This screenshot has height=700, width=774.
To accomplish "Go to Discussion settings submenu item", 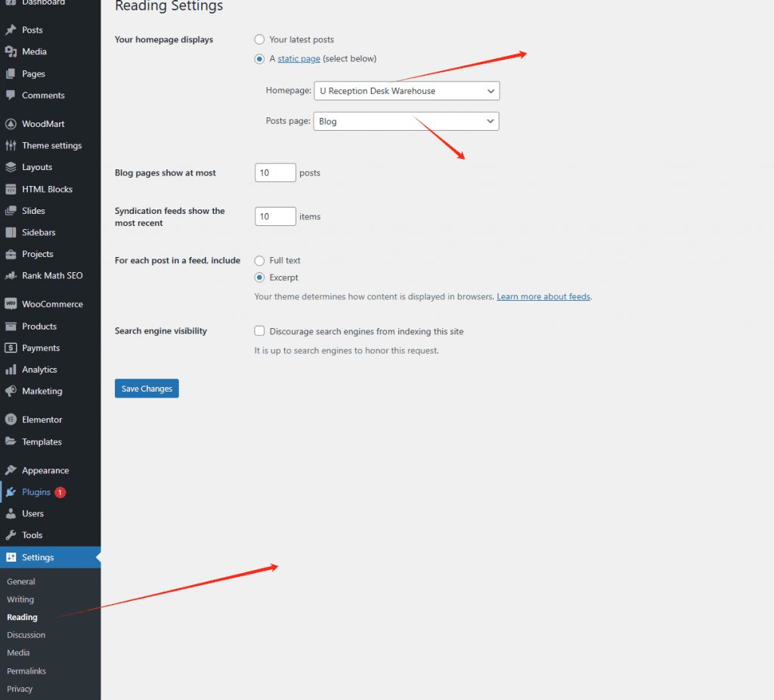I will 26,635.
